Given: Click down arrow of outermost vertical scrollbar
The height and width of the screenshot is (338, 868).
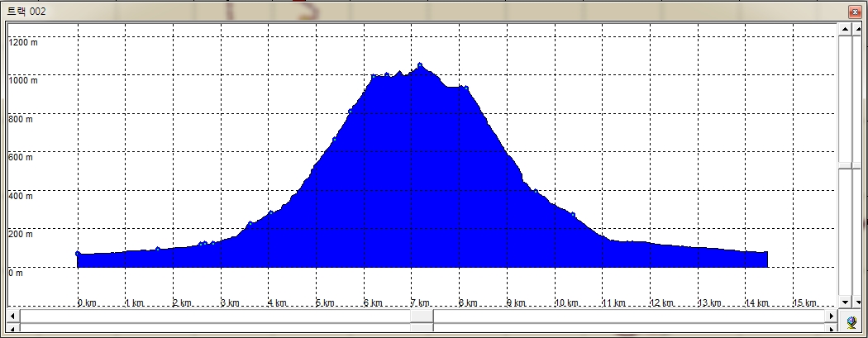Looking at the screenshot, I should coord(858,302).
